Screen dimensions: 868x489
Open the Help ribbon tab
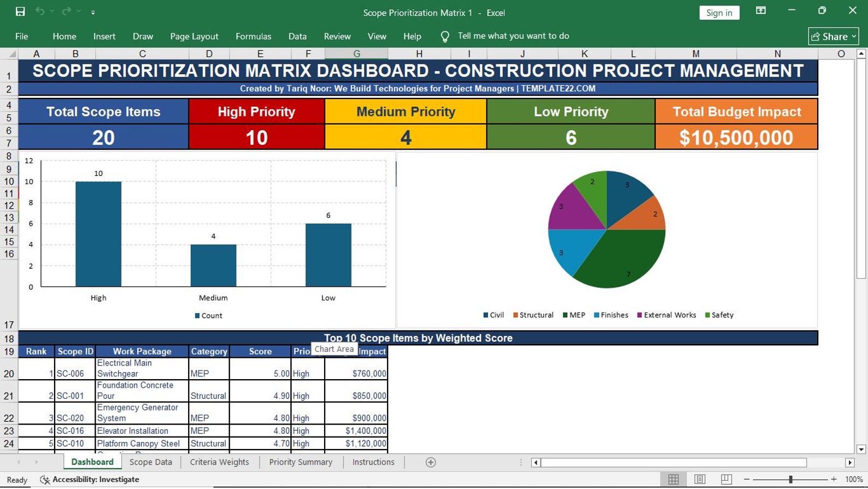click(412, 36)
